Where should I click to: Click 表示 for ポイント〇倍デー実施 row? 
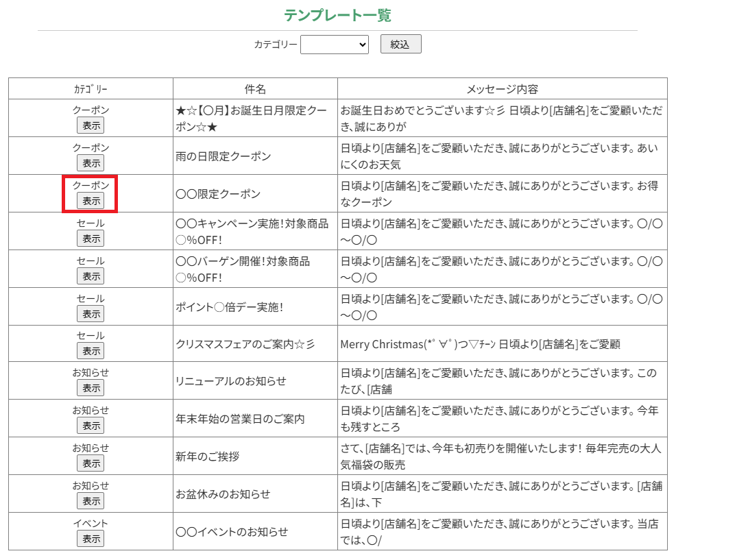click(91, 314)
